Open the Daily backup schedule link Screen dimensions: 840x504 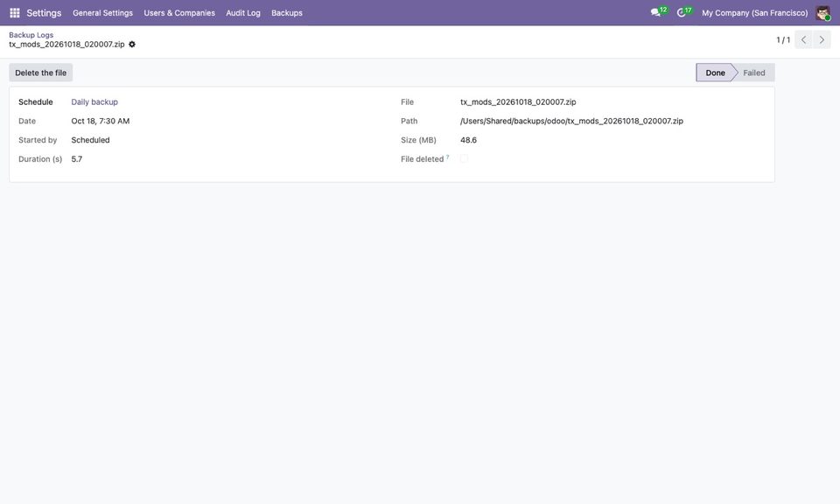pyautogui.click(x=94, y=101)
